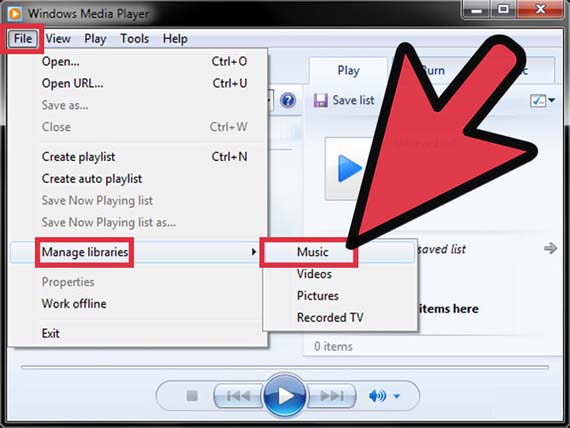The image size is (570, 428).
Task: Open the View menu
Action: [x=58, y=39]
